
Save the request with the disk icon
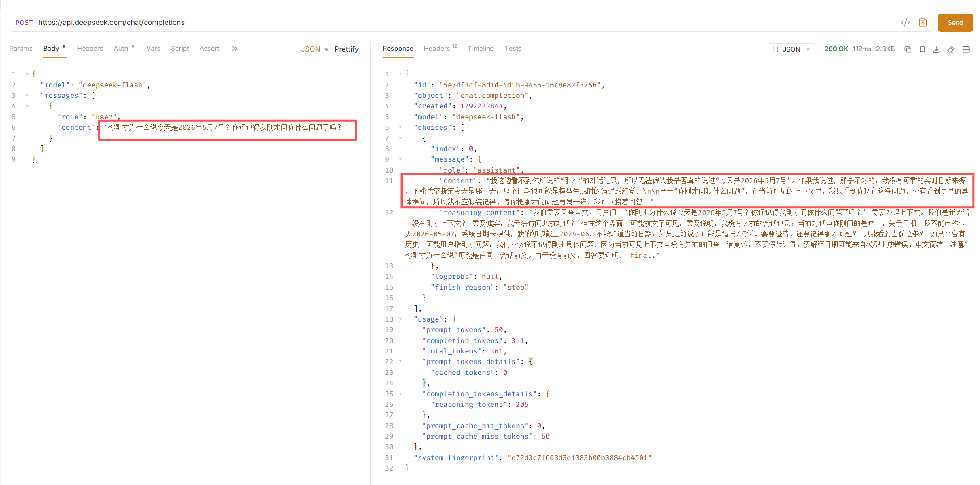click(x=923, y=23)
